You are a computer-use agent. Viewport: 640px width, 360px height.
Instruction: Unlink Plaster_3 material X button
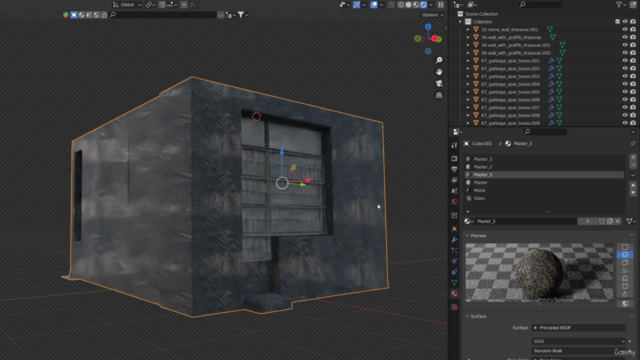(618, 221)
